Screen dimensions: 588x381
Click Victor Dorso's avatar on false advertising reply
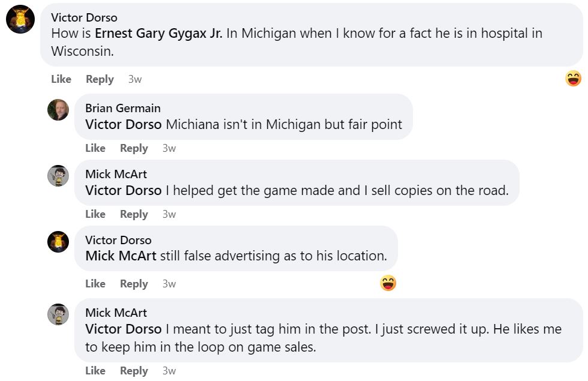[58, 242]
